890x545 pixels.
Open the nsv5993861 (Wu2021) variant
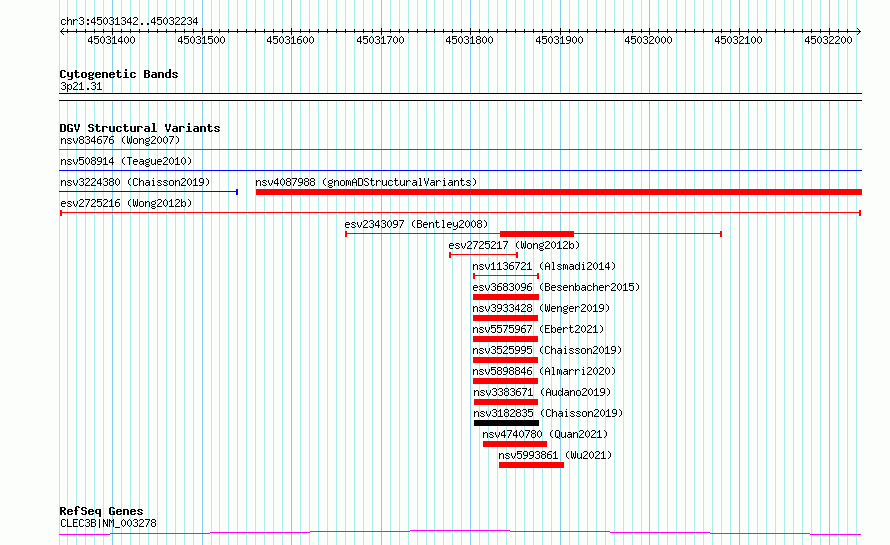tap(554, 456)
